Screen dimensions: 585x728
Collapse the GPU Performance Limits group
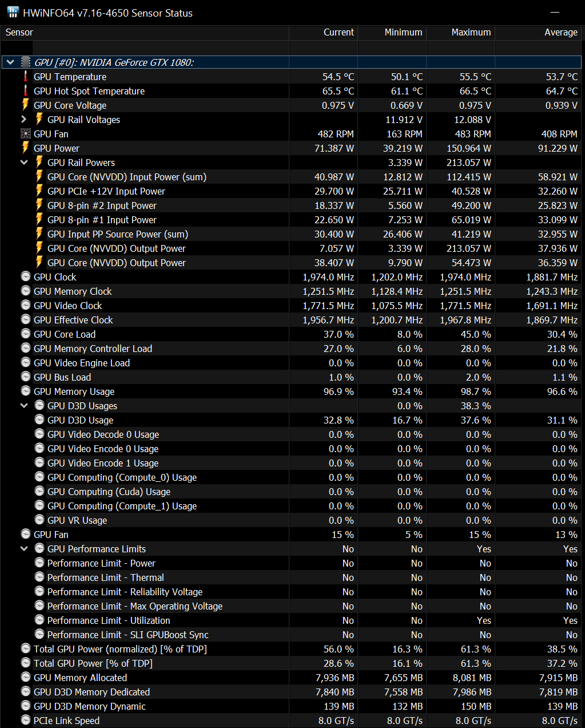(24, 548)
